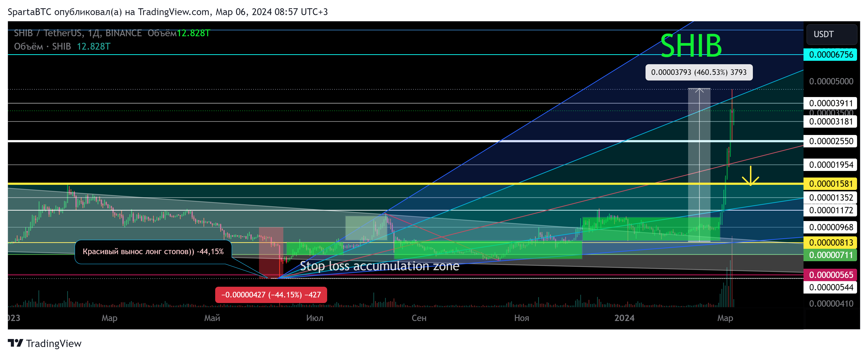Click the 'Ноя' time axis label

[522, 318]
